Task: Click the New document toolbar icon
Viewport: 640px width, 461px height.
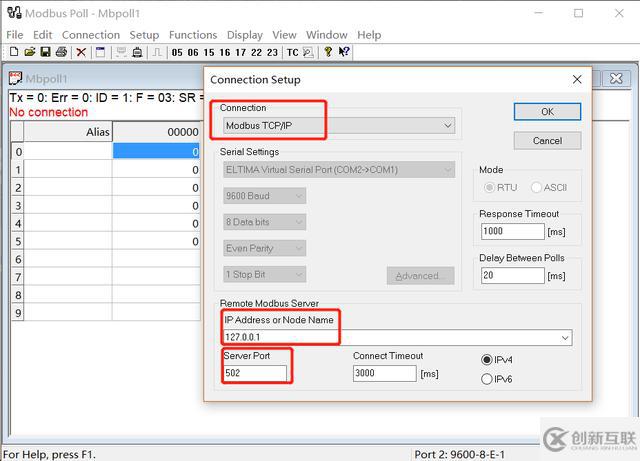Action: pyautogui.click(x=14, y=52)
